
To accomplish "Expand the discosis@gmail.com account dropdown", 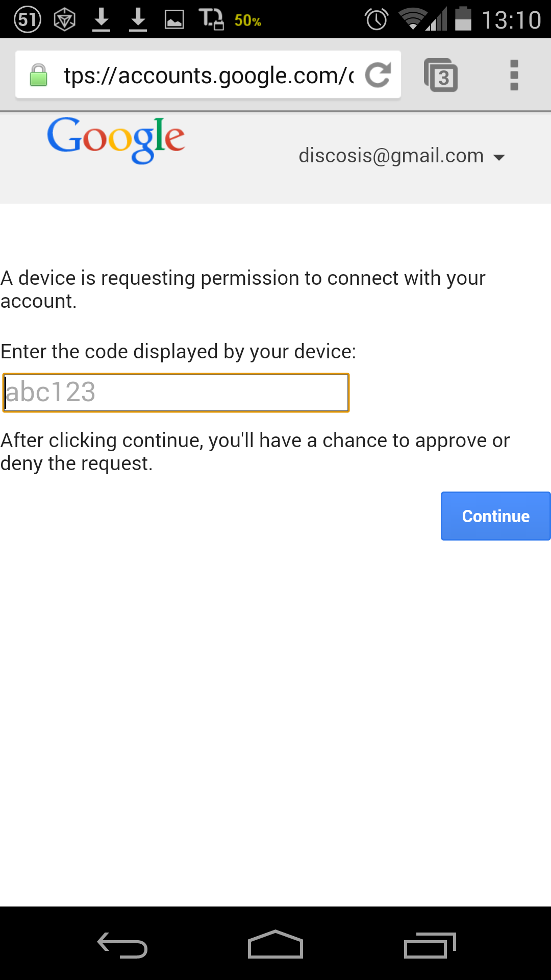I will coord(402,156).
